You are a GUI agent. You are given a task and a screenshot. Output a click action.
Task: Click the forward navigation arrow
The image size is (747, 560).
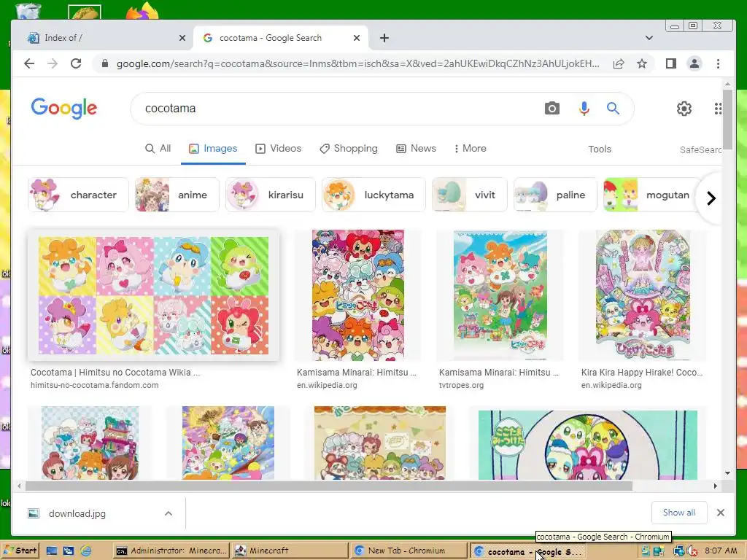click(x=53, y=63)
